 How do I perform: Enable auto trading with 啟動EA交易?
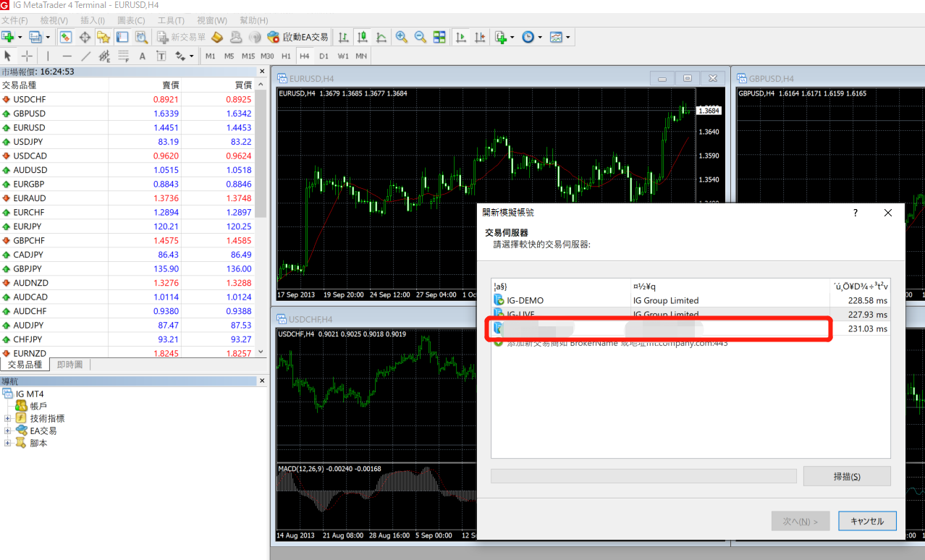[297, 37]
